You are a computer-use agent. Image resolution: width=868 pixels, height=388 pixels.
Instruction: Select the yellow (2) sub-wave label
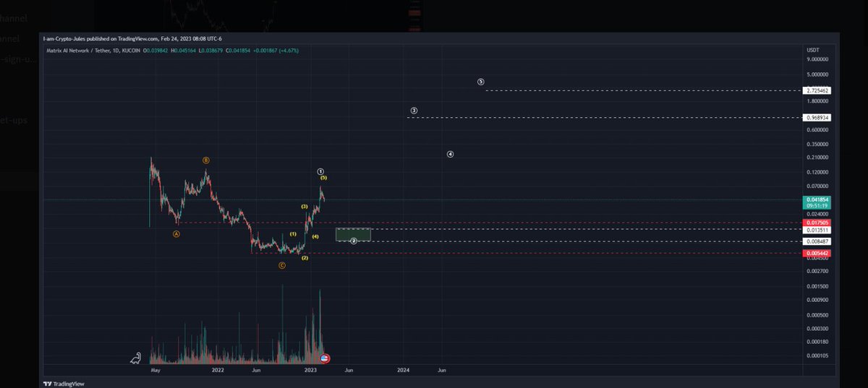click(x=305, y=258)
